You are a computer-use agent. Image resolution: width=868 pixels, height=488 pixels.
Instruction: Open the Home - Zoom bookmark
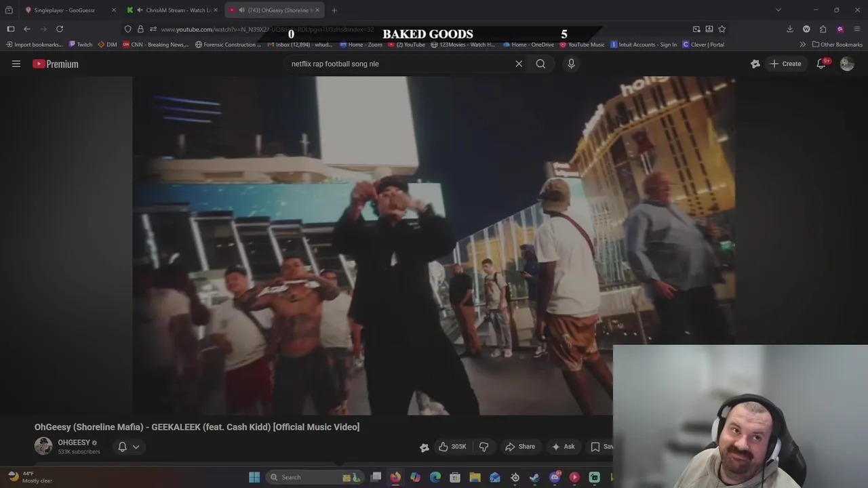(361, 45)
